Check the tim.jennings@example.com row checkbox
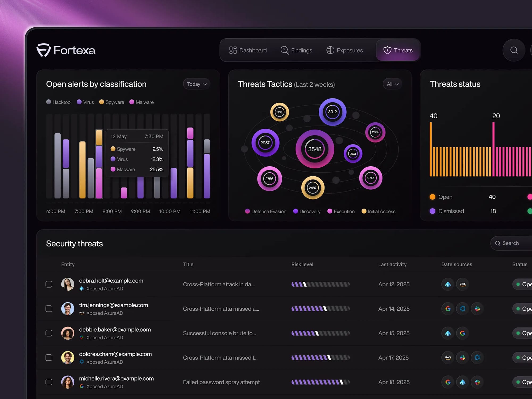 (x=49, y=309)
